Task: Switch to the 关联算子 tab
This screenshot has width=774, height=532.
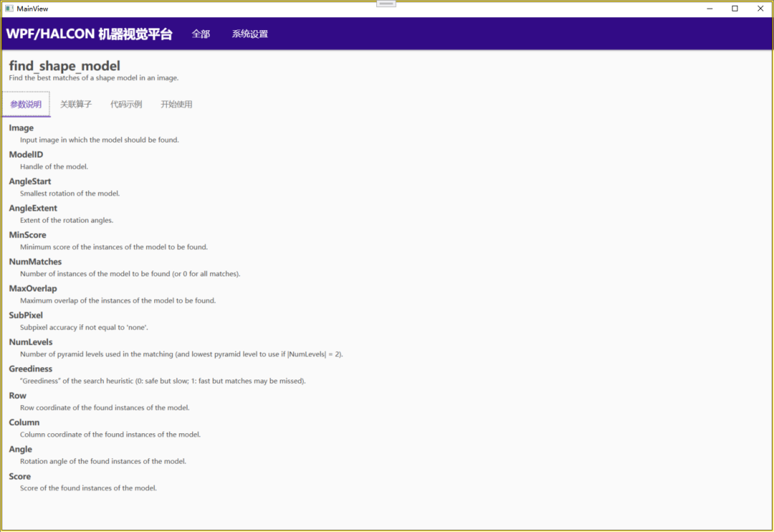Action: pyautogui.click(x=76, y=104)
